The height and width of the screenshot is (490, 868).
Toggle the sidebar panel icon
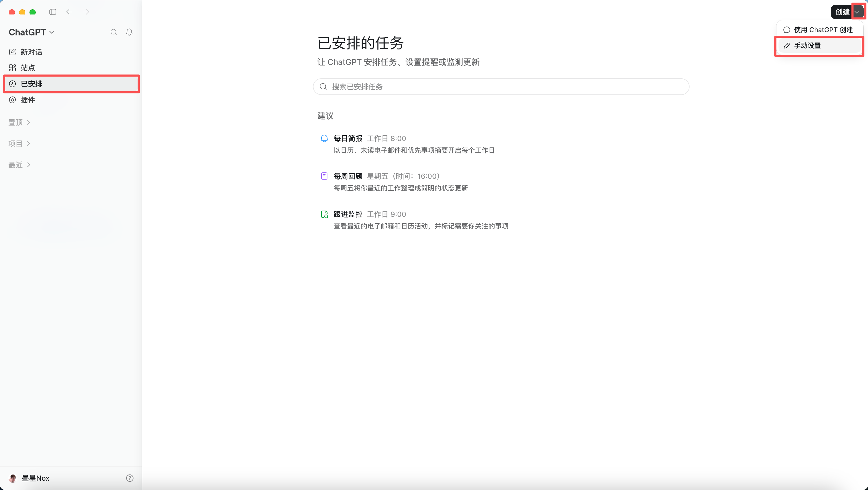pos(53,12)
